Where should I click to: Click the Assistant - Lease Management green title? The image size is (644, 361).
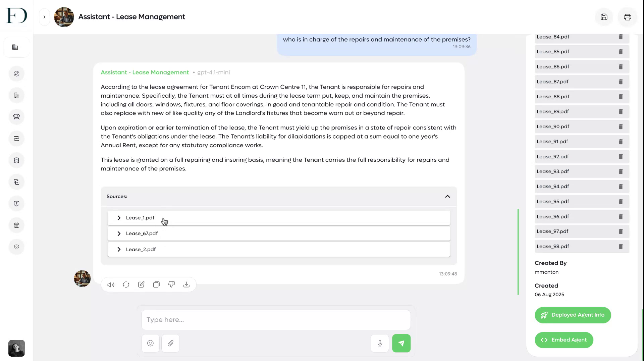(x=145, y=73)
